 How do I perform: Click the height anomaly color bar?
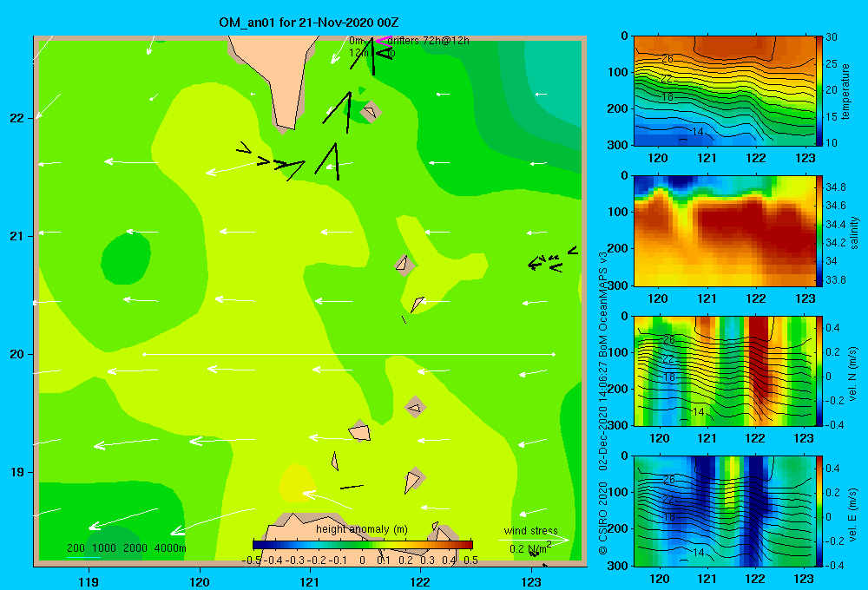pyautogui.click(x=363, y=545)
